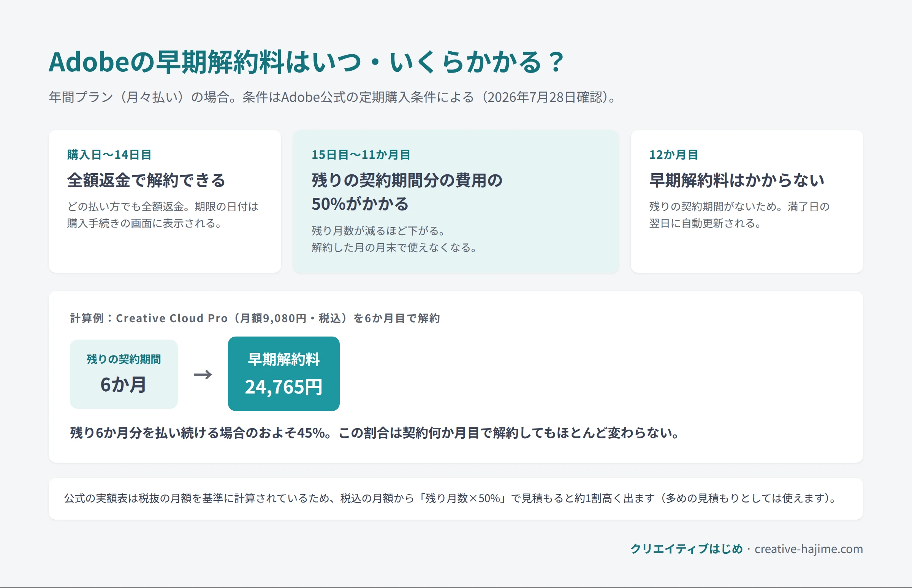This screenshot has width=912, height=588.
Task: Click the heading "全額返金で解約できる"
Action: click(146, 180)
